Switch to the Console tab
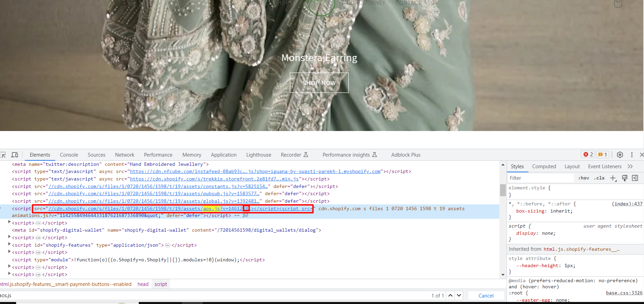The width and height of the screenshot is (644, 304). tap(69, 155)
